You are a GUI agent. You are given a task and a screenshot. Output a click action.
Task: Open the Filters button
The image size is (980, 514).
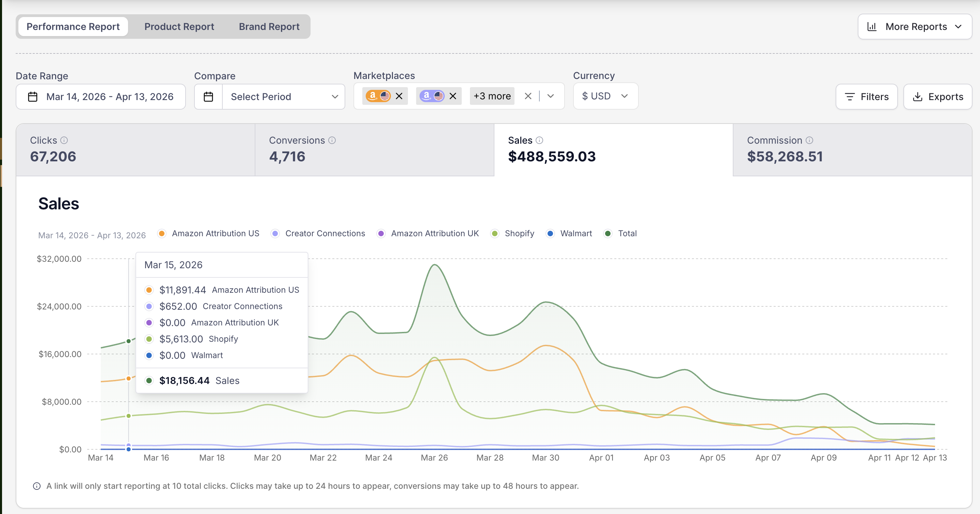[866, 97]
